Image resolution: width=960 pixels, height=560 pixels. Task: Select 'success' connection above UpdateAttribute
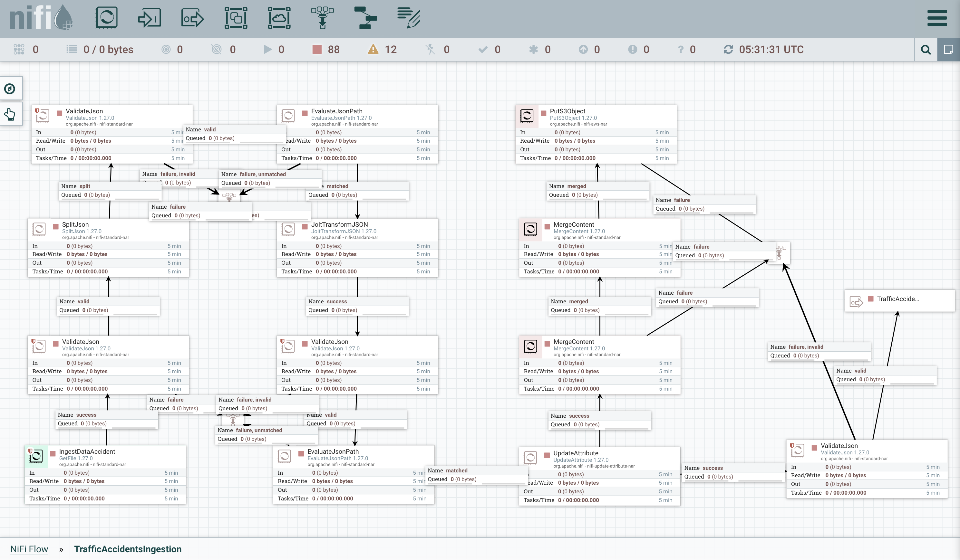click(x=600, y=420)
